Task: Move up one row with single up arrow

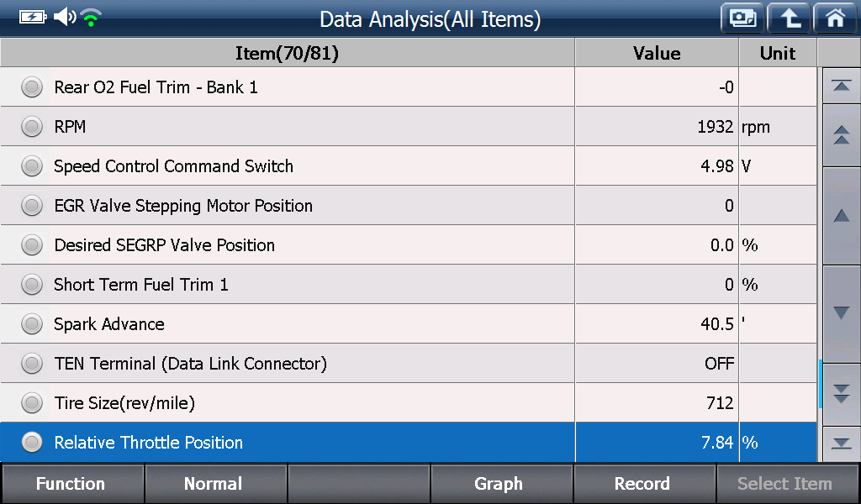Action: 841,216
